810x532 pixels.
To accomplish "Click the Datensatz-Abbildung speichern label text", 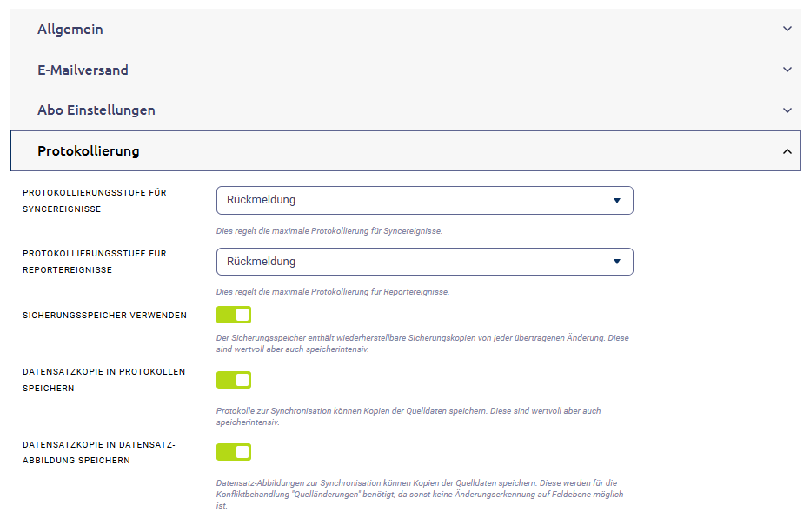I will pyautogui.click(x=98, y=452).
